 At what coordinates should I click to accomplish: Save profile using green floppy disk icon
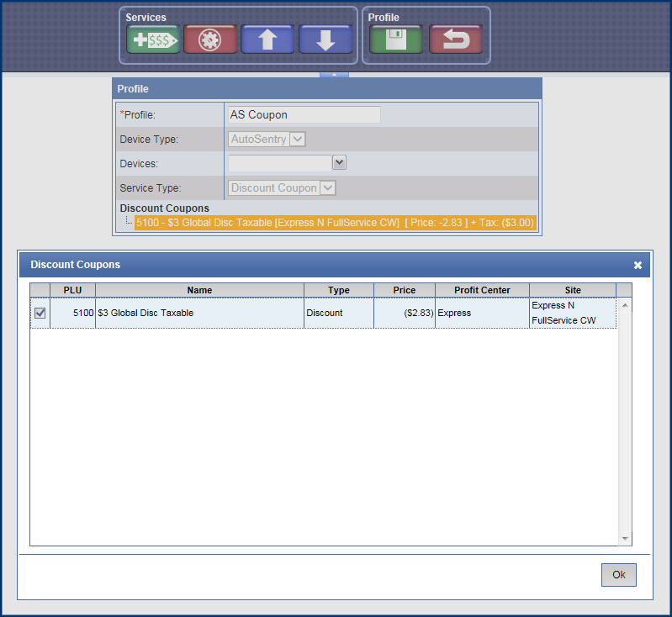(396, 40)
